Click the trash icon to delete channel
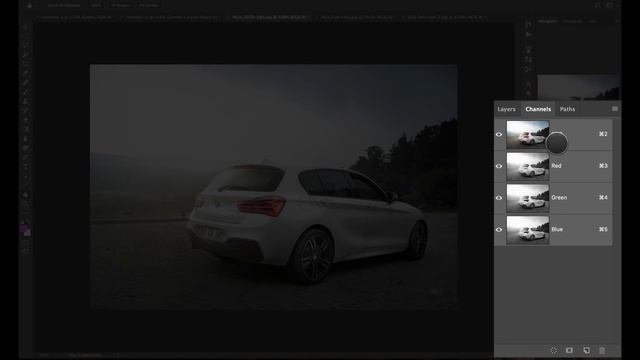 [602, 350]
